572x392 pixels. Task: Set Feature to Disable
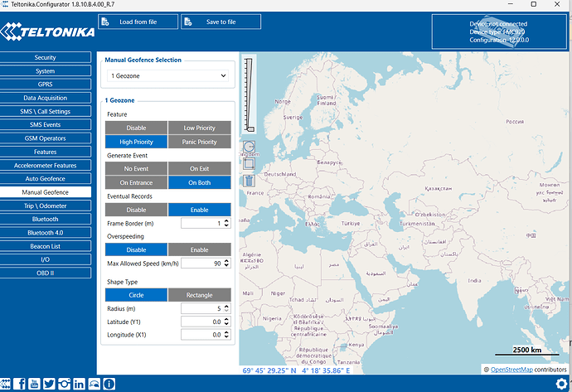point(136,128)
